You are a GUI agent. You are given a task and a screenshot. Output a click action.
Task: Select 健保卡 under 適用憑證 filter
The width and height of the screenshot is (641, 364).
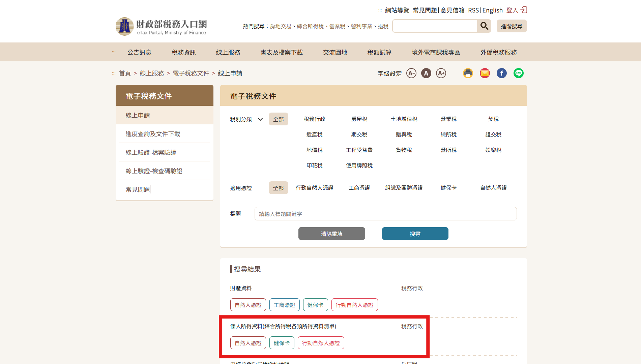(448, 188)
